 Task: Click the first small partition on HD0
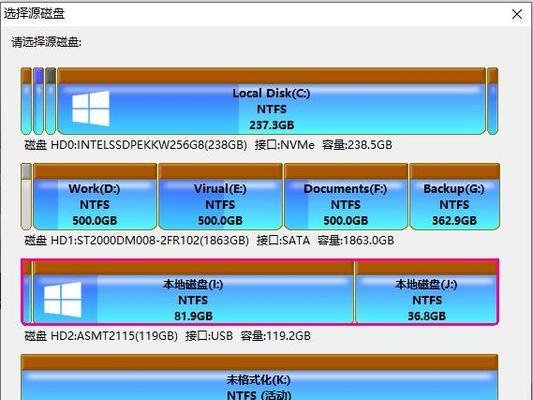click(26, 101)
